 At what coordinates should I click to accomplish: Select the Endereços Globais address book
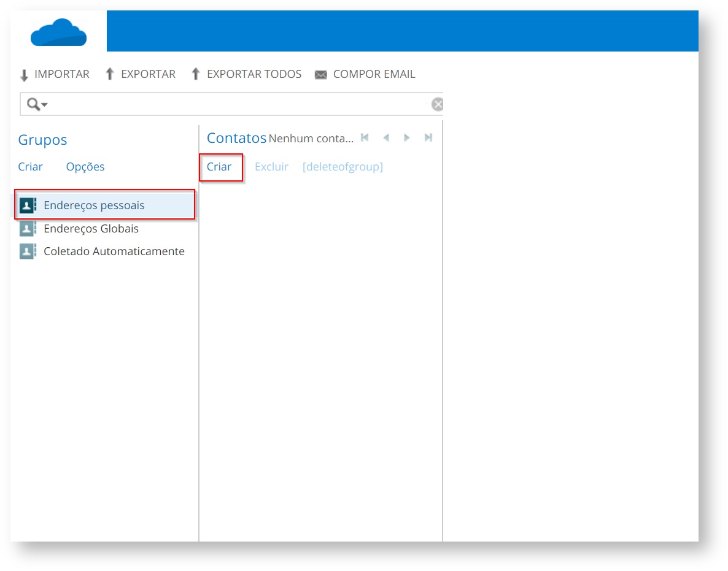pos(91,229)
